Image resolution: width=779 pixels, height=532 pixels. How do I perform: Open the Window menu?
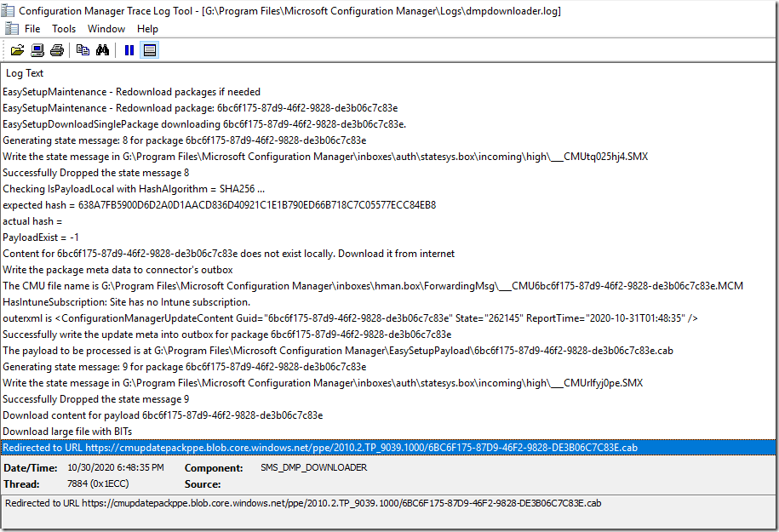click(x=106, y=29)
